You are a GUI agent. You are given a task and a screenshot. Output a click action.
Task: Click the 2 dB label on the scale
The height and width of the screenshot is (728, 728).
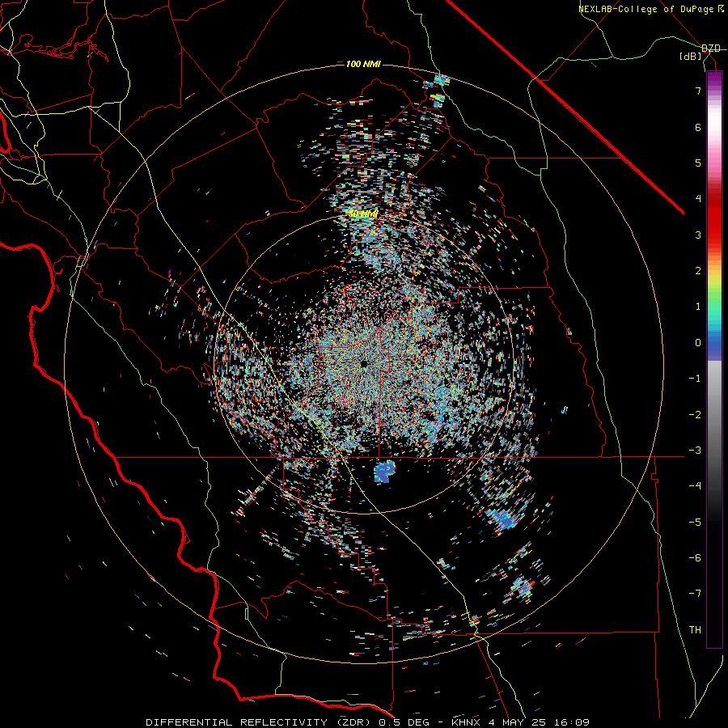tap(698, 271)
